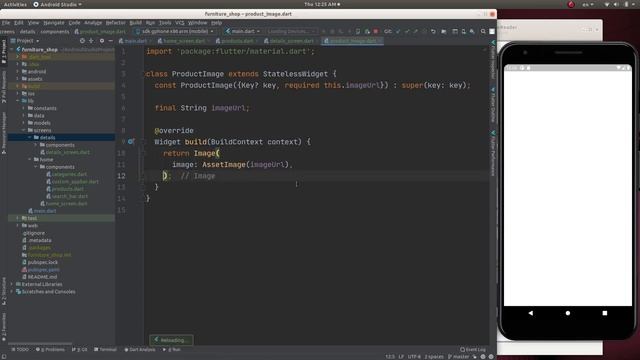
Task: Tap the emulator Recents square button
Action: pyautogui.click(x=604, y=313)
